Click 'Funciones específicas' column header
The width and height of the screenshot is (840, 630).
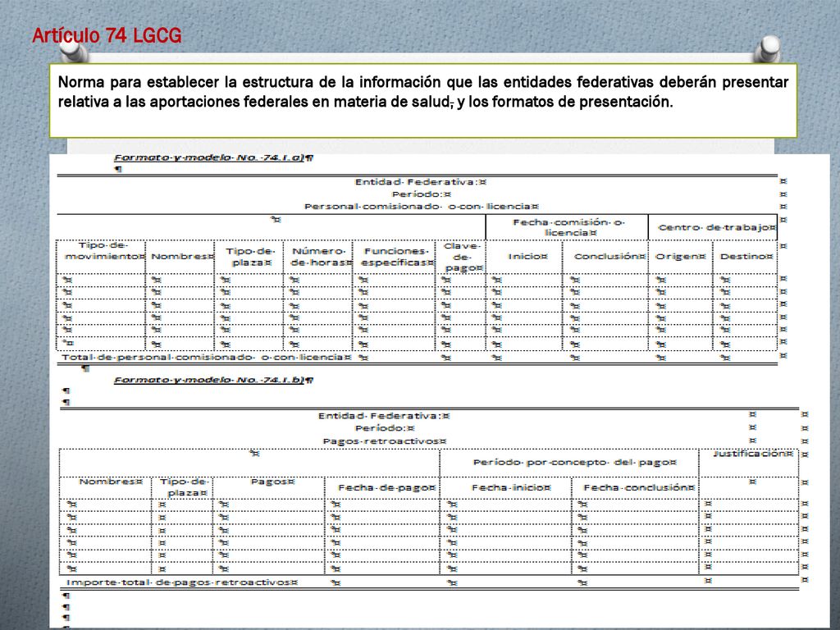pyautogui.click(x=395, y=257)
